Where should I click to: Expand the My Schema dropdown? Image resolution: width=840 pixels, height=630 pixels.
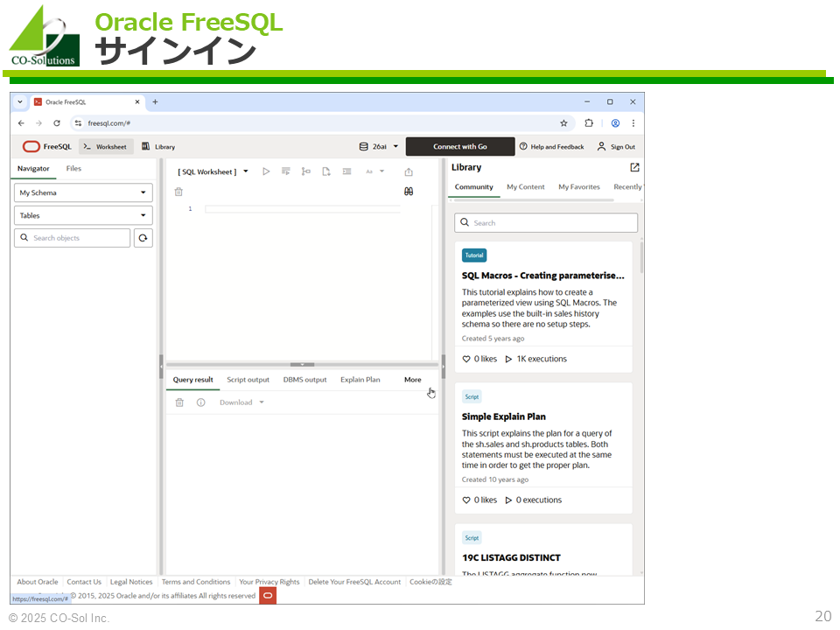click(83, 192)
